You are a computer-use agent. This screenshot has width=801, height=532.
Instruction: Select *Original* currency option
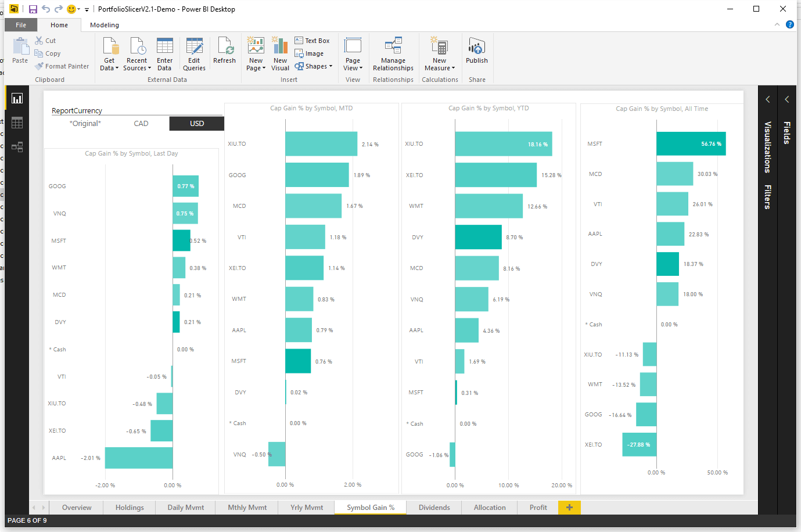coord(85,124)
